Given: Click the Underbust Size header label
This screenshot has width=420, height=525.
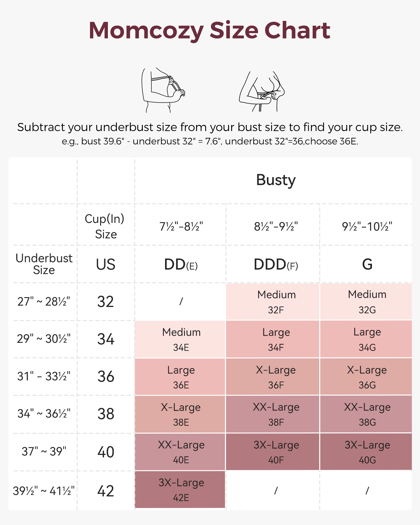Looking at the screenshot, I should click(x=44, y=264).
